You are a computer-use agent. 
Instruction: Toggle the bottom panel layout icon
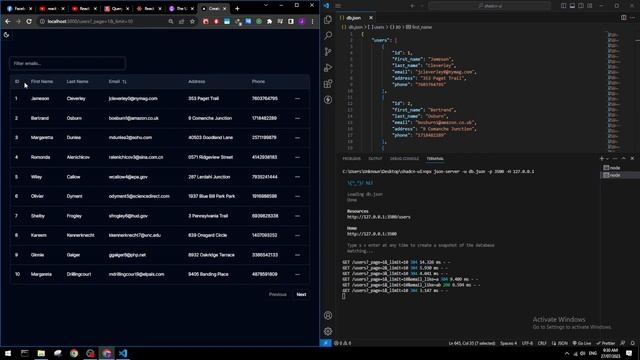tap(572, 6)
